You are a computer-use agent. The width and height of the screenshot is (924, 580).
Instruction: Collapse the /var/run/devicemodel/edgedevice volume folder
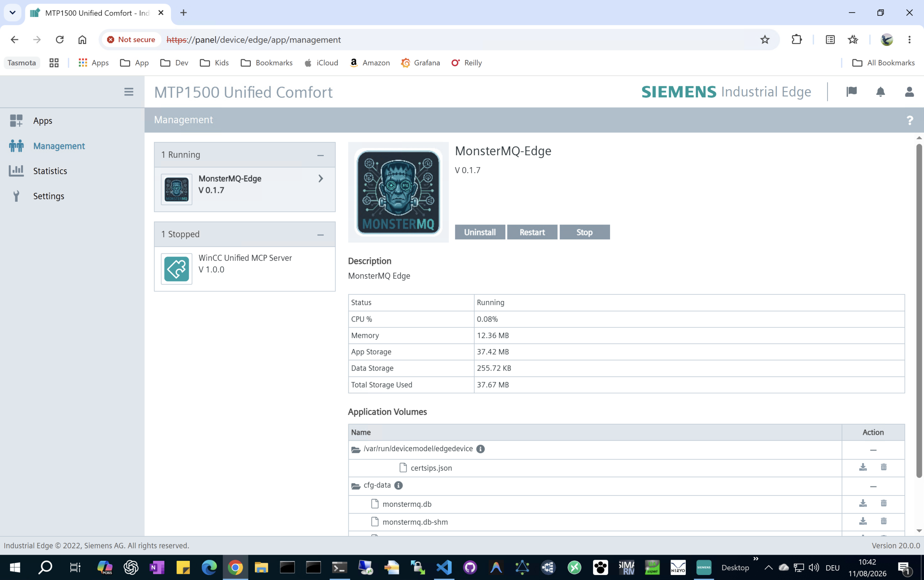[x=356, y=450]
